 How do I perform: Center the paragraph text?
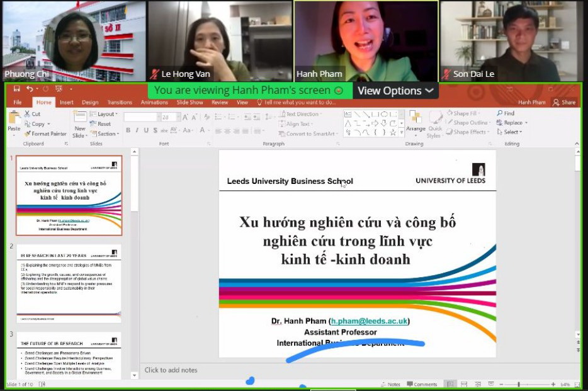coord(227,131)
